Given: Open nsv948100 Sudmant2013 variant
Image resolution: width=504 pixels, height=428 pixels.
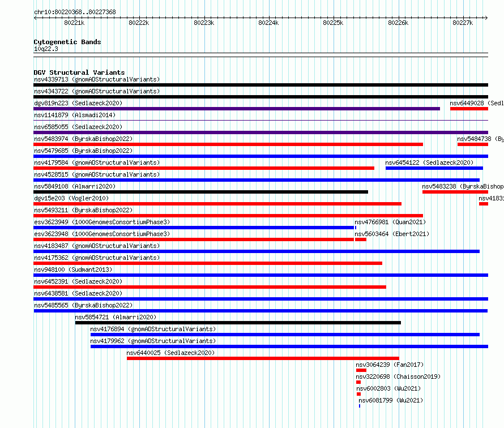Looking at the screenshot, I should click(x=73, y=269).
